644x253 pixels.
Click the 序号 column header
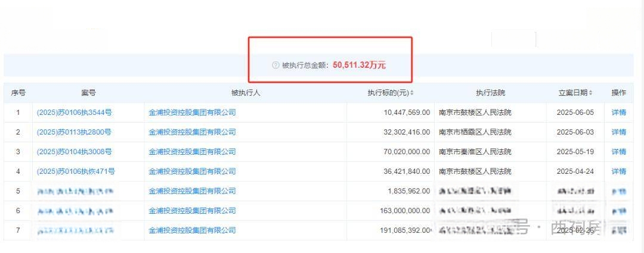coord(18,93)
